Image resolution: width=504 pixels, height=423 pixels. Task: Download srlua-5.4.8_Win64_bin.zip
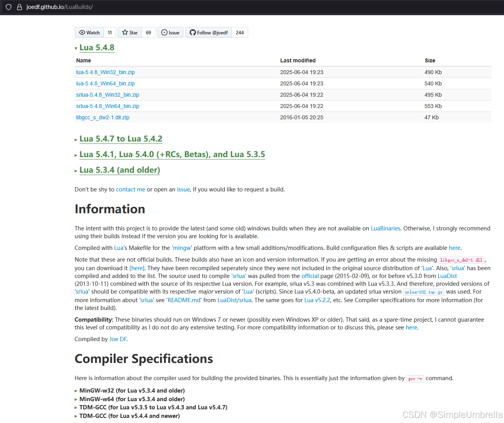coord(107,106)
